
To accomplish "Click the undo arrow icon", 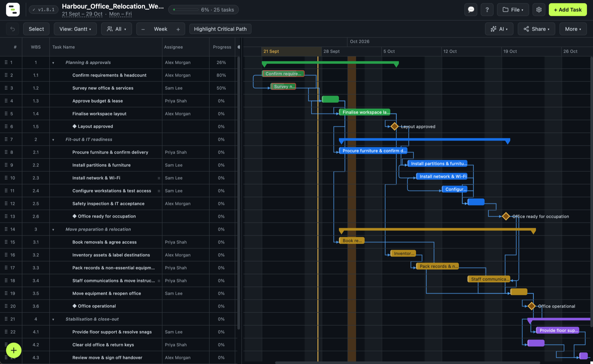I will 13,29.
